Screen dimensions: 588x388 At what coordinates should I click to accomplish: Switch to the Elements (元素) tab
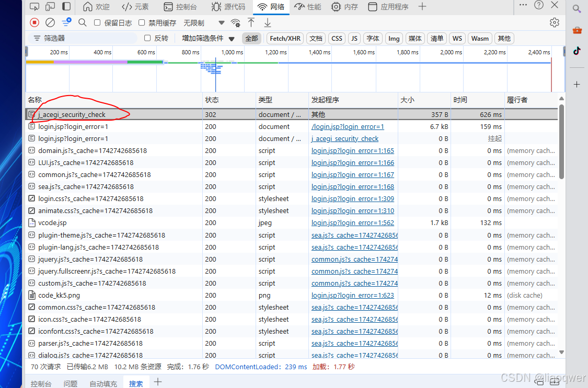point(135,7)
